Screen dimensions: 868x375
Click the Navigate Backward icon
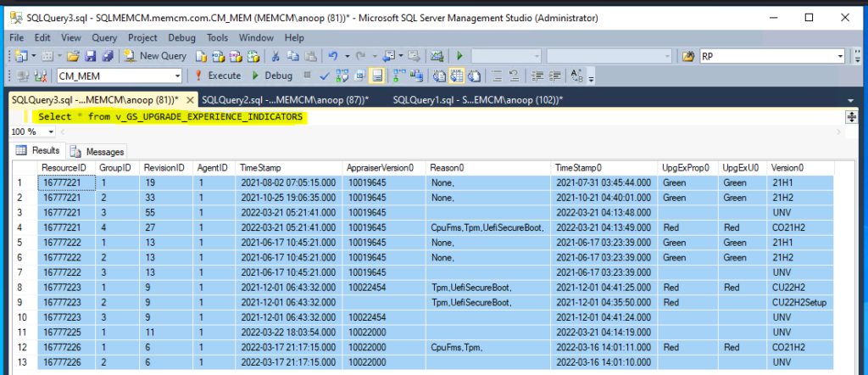pos(388,56)
